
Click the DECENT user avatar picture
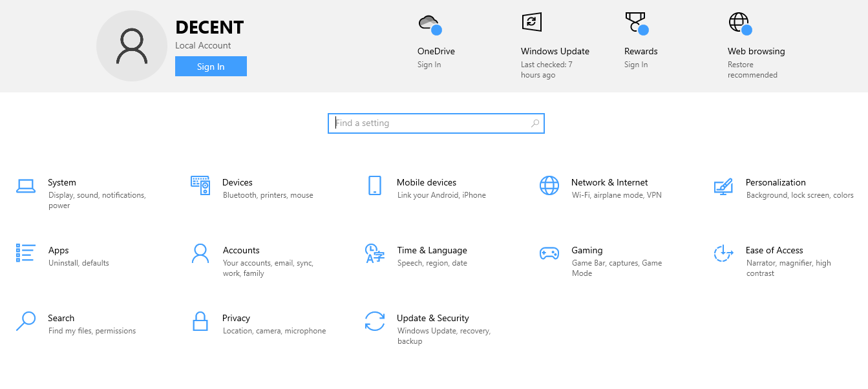click(x=132, y=46)
